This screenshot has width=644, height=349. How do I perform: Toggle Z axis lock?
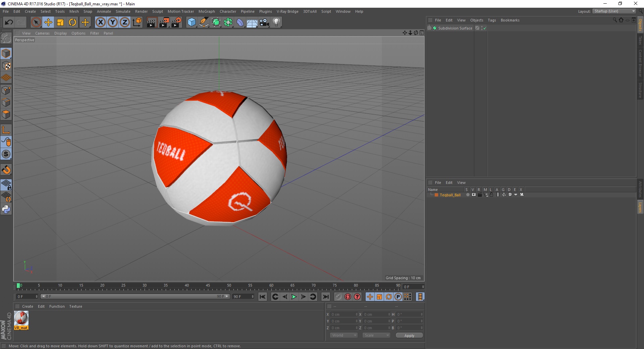click(125, 22)
